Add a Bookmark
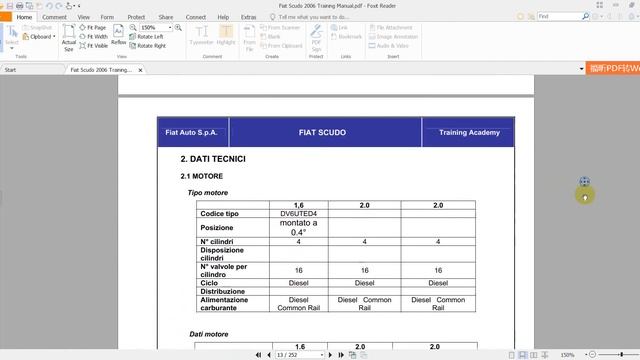The height and width of the screenshot is (360, 640). (x=347, y=36)
